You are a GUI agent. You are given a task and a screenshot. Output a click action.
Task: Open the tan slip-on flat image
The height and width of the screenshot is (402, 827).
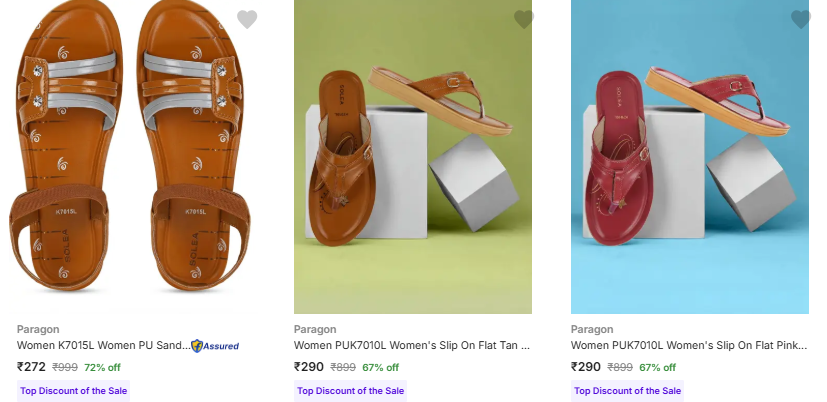click(x=412, y=157)
